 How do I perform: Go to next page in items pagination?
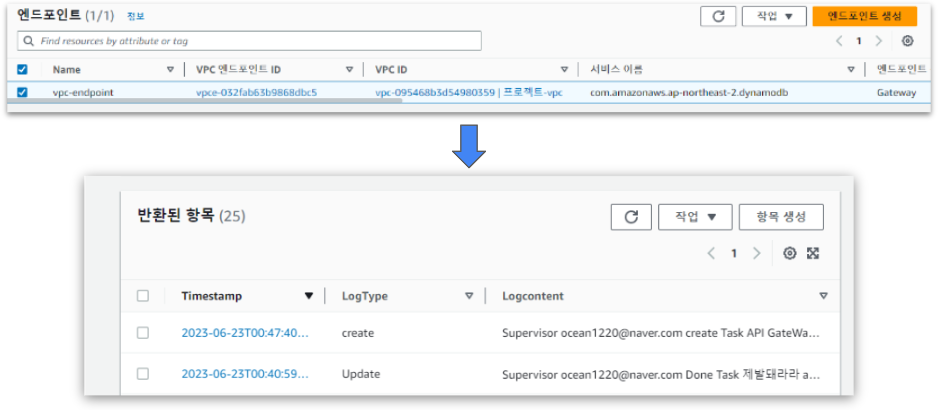757,253
